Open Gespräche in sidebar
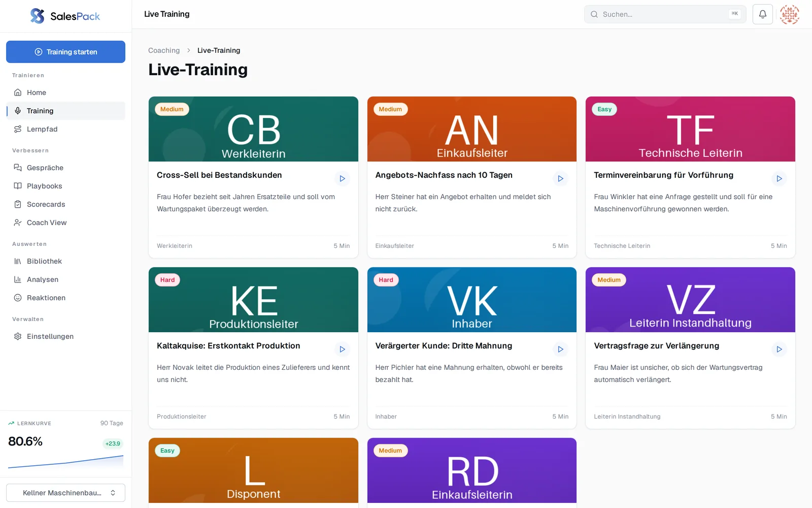This screenshot has height=508, width=812. (65, 168)
